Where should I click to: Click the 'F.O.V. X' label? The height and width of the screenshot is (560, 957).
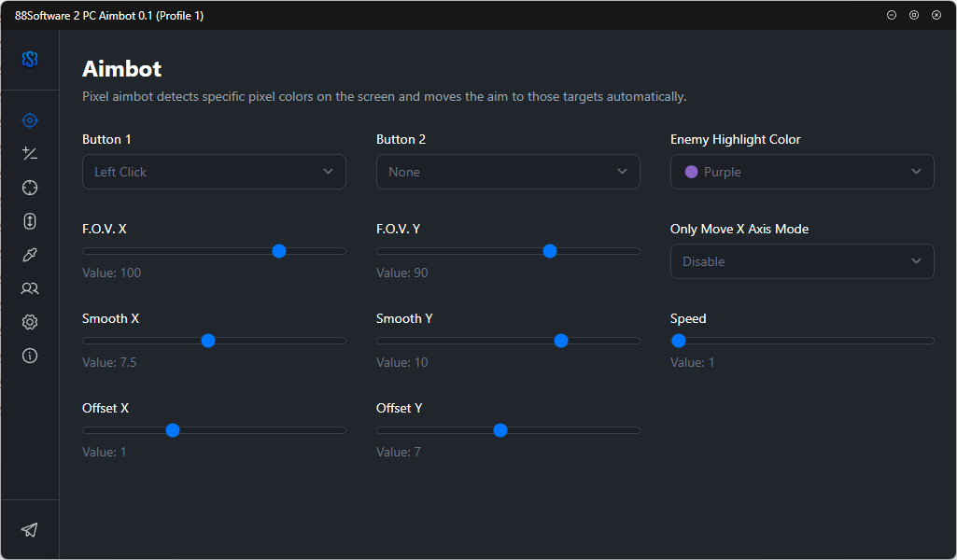(x=105, y=229)
